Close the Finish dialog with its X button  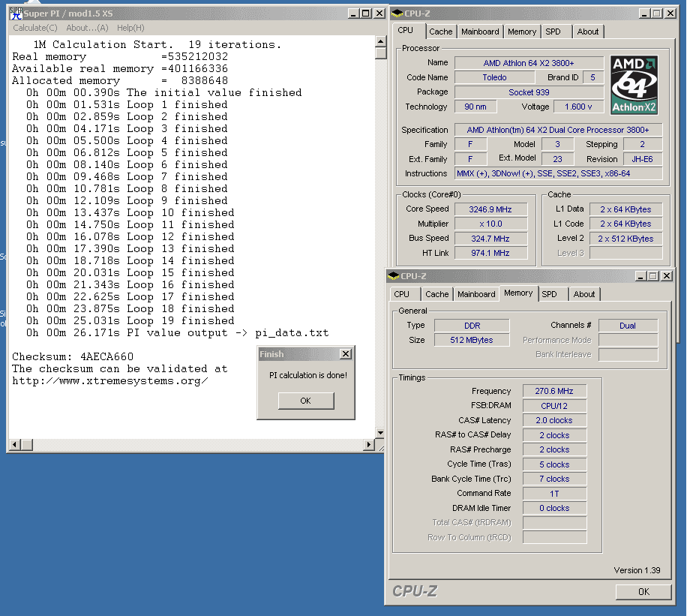coord(346,354)
